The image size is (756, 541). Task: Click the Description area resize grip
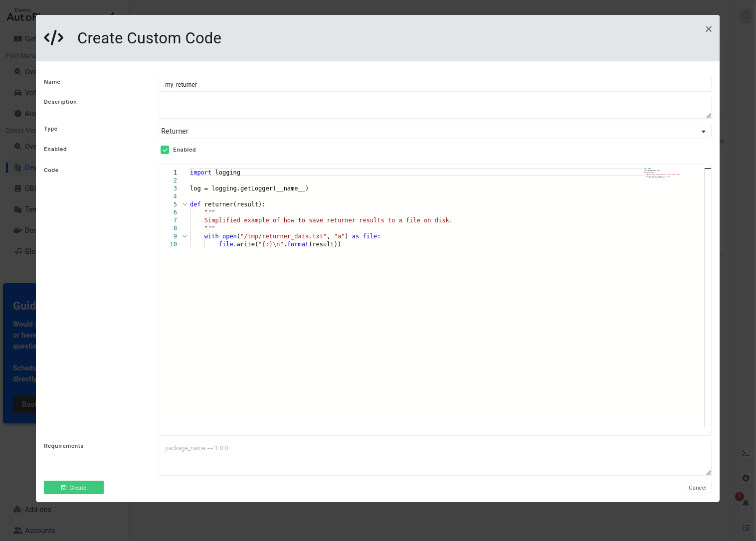pyautogui.click(x=708, y=115)
